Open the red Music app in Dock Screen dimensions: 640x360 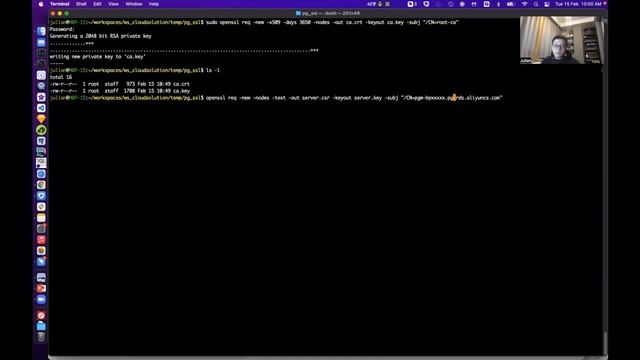(41, 240)
